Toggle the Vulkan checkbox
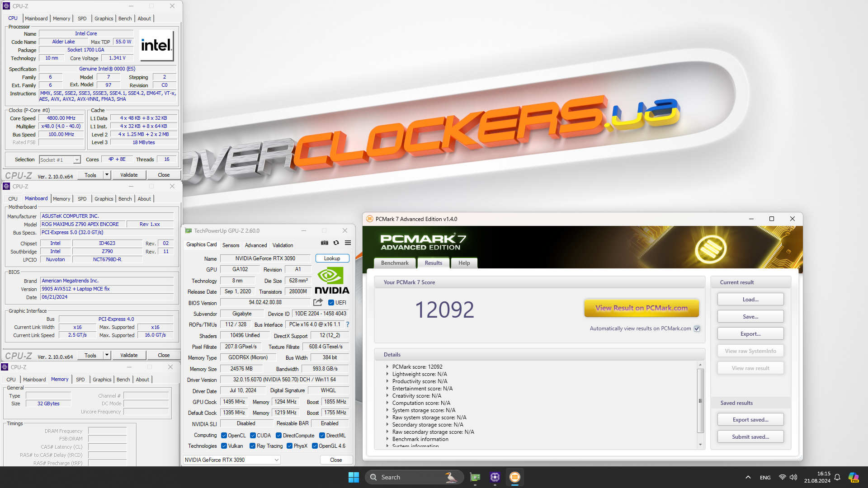This screenshot has height=488, width=868. tap(224, 446)
